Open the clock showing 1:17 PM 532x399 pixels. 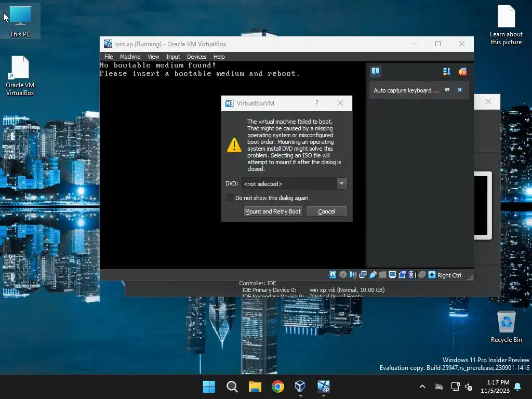tap(495, 387)
